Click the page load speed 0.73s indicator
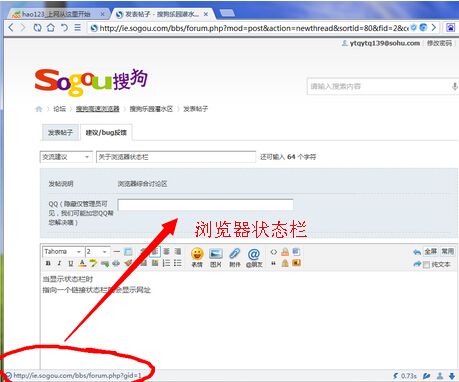This screenshot has width=459, height=382. [x=405, y=376]
